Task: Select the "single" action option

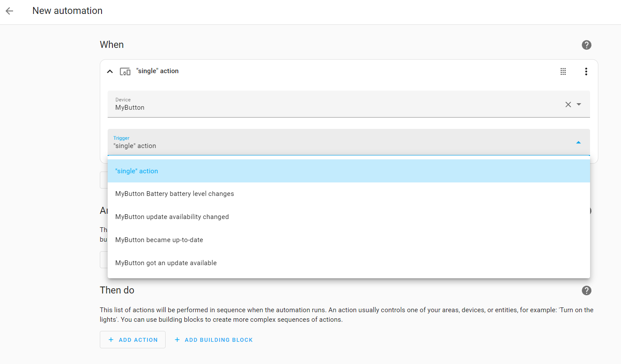Action: click(x=137, y=171)
